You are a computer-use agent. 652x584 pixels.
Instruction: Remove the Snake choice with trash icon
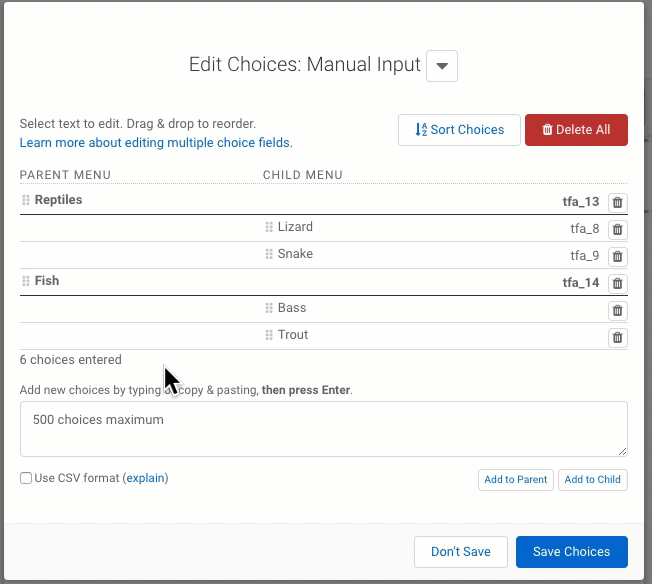617,257
